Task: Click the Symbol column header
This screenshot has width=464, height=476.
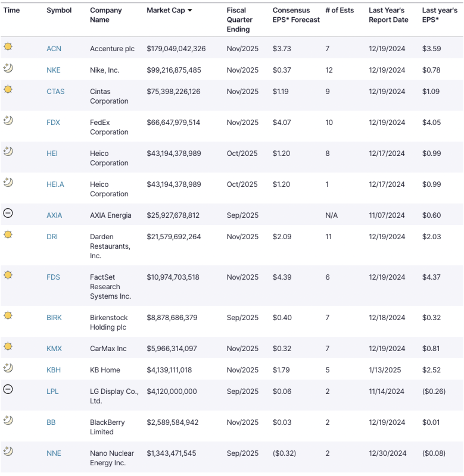Action: pyautogui.click(x=59, y=10)
